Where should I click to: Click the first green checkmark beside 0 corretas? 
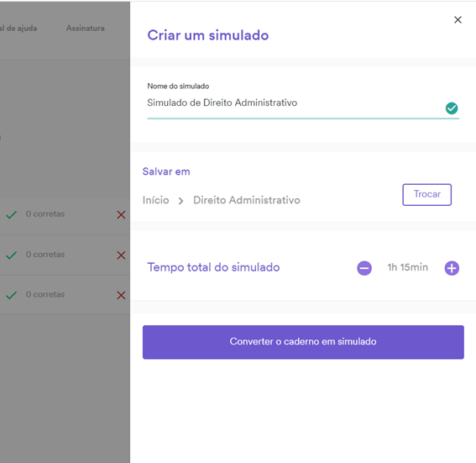pyautogui.click(x=11, y=215)
